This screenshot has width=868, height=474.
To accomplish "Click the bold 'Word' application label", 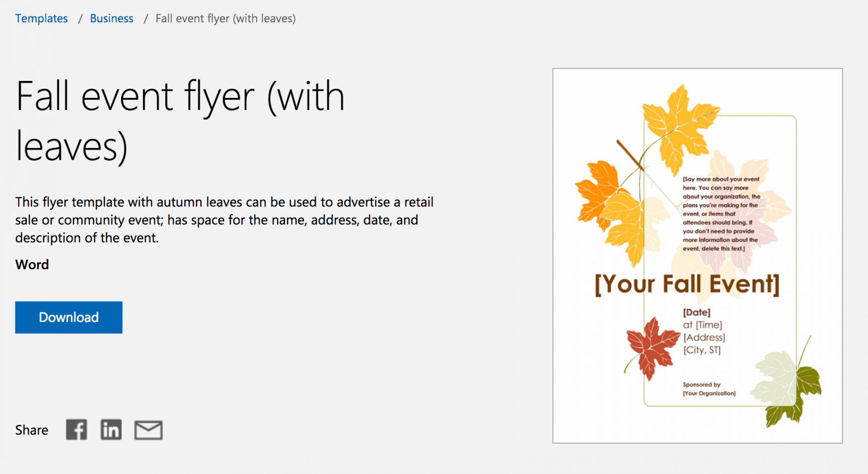I will [32, 264].
